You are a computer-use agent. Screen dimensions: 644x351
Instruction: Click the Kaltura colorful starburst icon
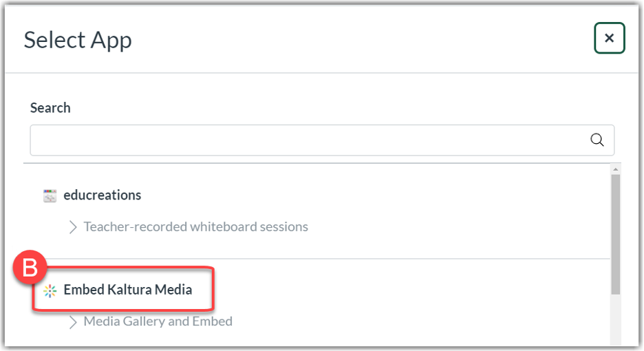(x=50, y=290)
